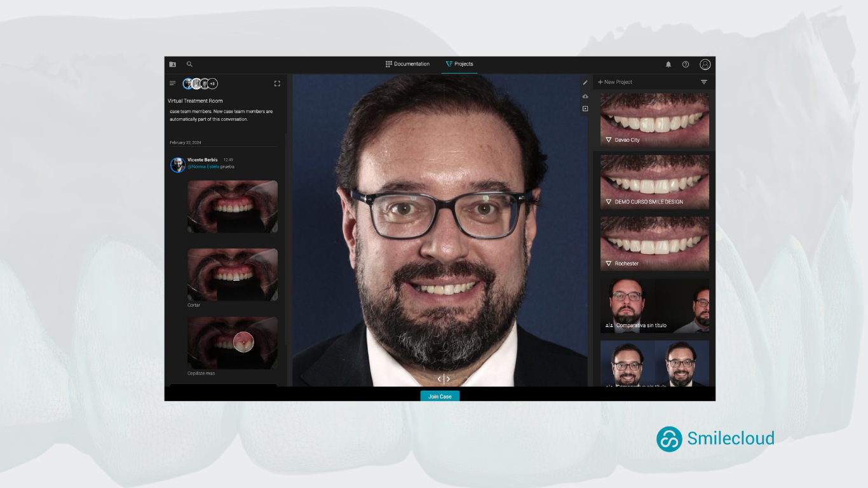The height and width of the screenshot is (488, 868).
Task: Create a New Project
Action: coord(615,82)
